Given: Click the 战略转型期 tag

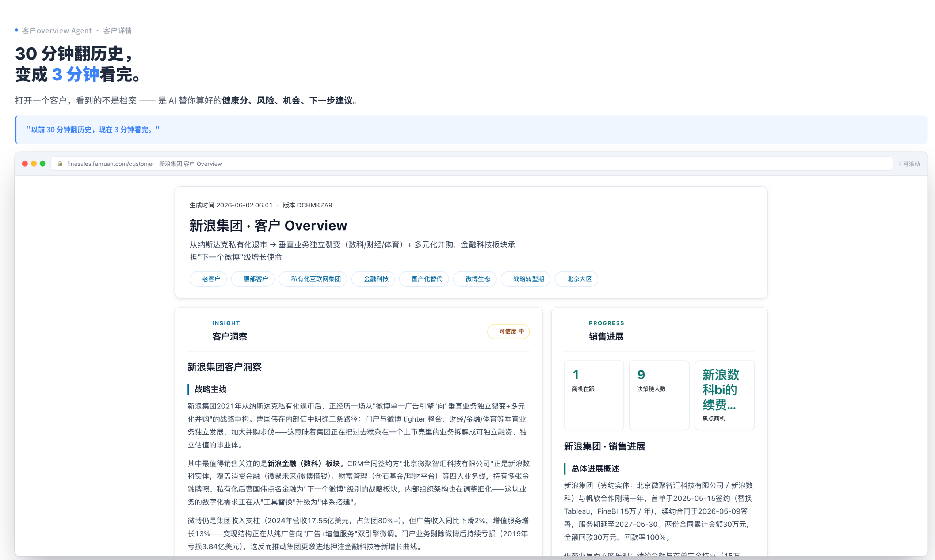Looking at the screenshot, I should click(x=526, y=279).
